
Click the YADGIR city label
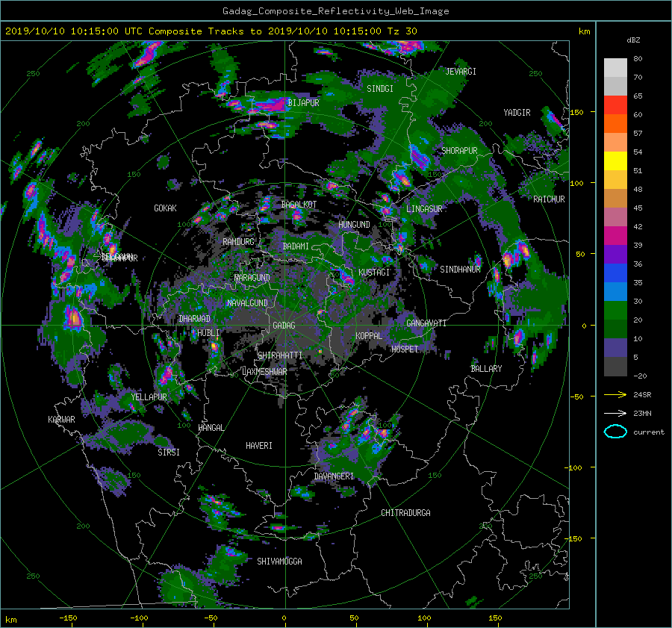click(517, 113)
